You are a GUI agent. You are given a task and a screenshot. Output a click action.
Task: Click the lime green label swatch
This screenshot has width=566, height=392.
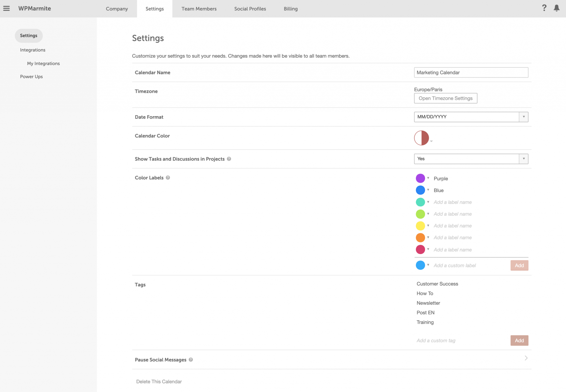(x=420, y=214)
